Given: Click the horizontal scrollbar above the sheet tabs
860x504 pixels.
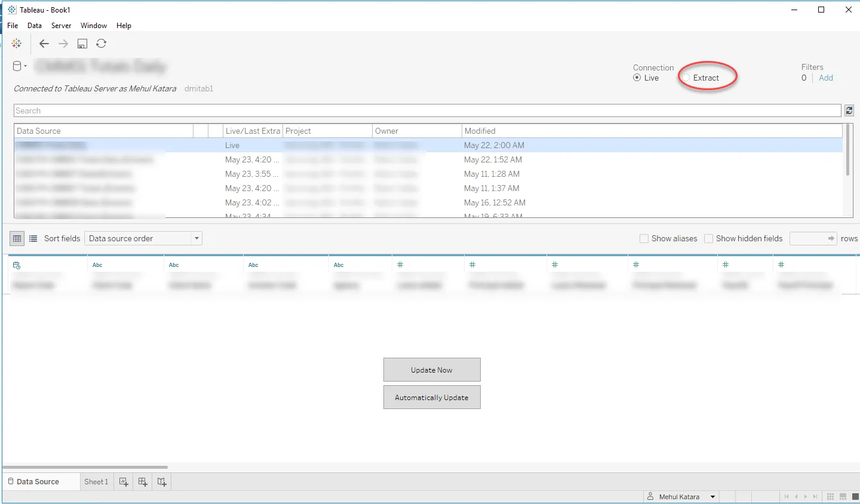Looking at the screenshot, I should (85, 468).
